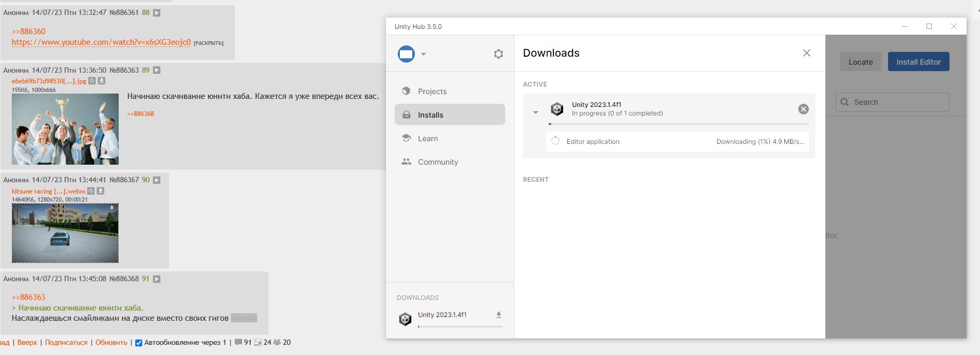
Task: Maximize the Unity Hub window
Action: pyautogui.click(x=929, y=26)
